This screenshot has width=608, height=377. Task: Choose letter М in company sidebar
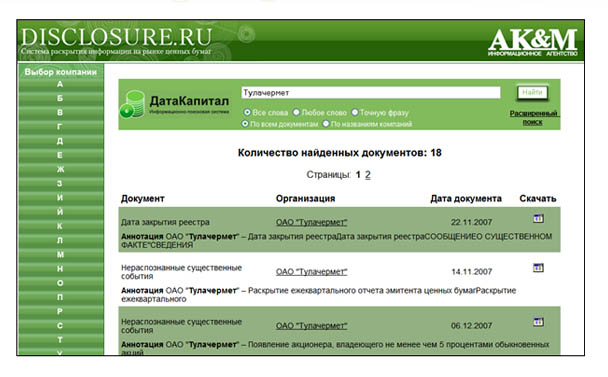pos(60,254)
